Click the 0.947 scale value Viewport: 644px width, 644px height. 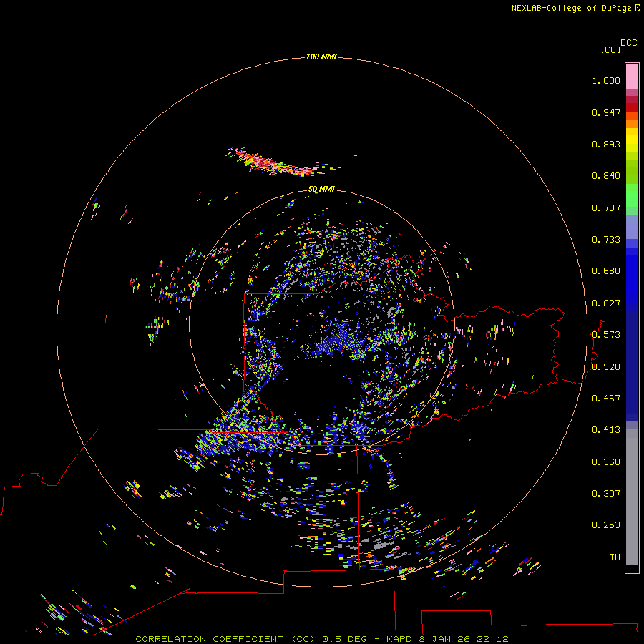click(x=606, y=112)
